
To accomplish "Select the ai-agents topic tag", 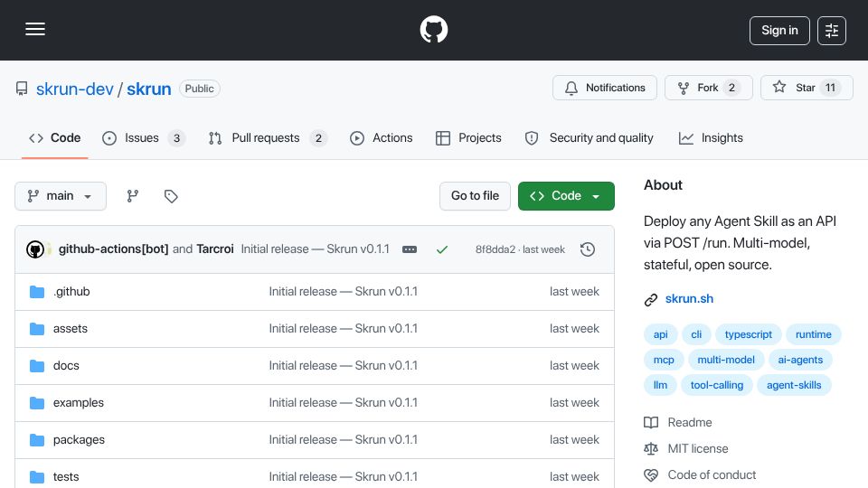I will [x=800, y=360].
